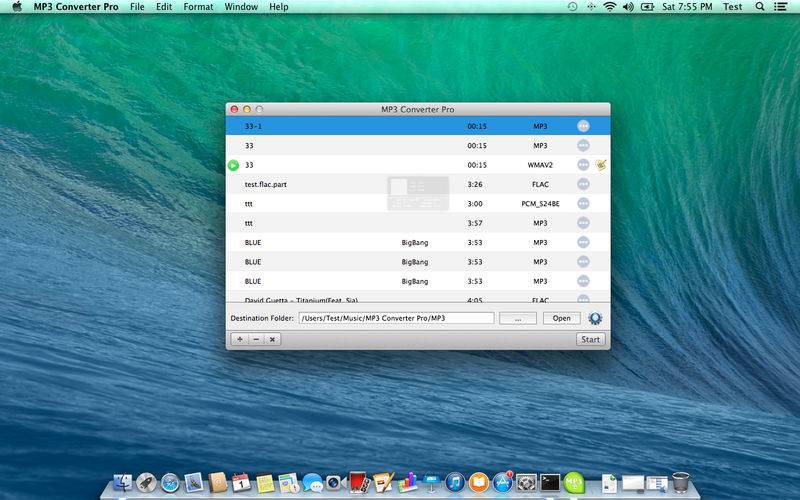Open Mail stamp icon in the Dock
The height and width of the screenshot is (500, 800).
[194, 482]
